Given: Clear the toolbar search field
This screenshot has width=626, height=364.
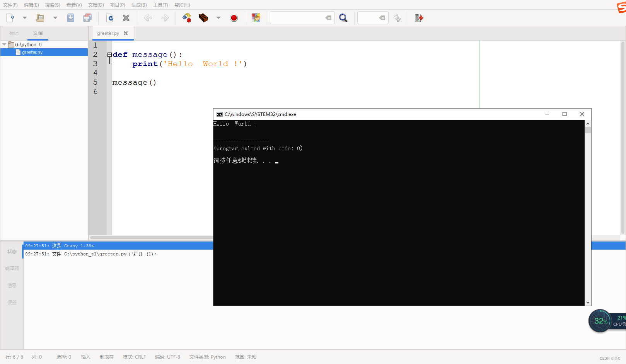Looking at the screenshot, I should point(328,18).
